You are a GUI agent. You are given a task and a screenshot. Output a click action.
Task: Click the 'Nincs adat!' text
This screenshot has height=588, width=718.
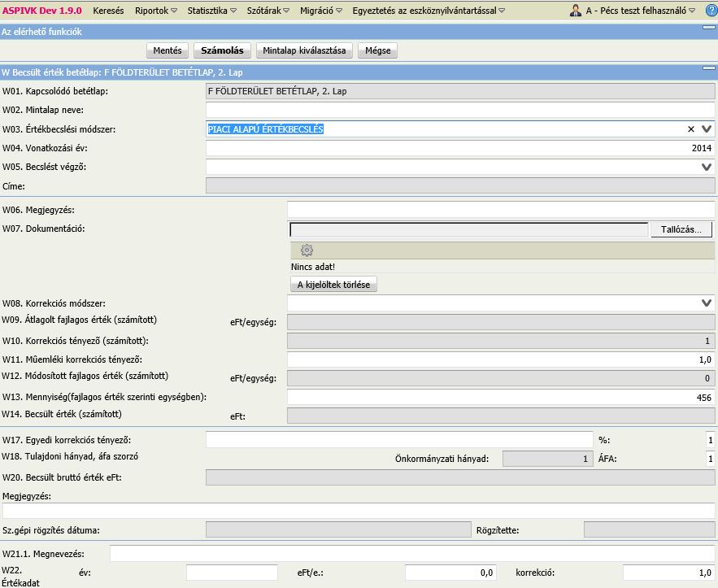pos(313,267)
